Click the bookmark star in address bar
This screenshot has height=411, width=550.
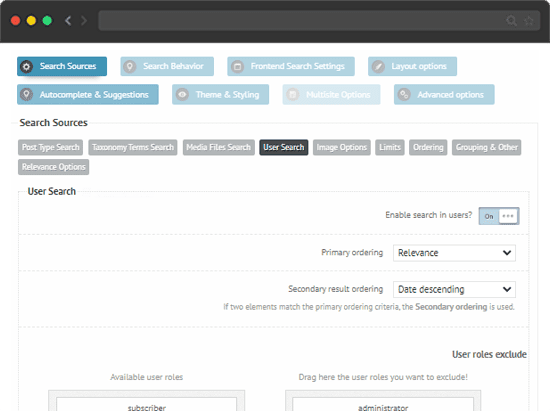click(529, 21)
